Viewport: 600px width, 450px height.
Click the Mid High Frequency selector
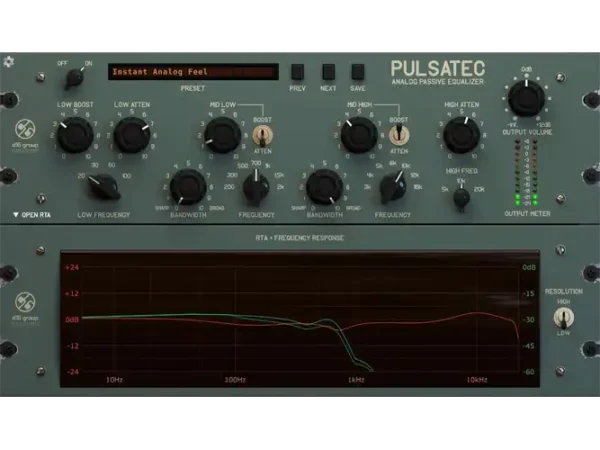[393, 188]
